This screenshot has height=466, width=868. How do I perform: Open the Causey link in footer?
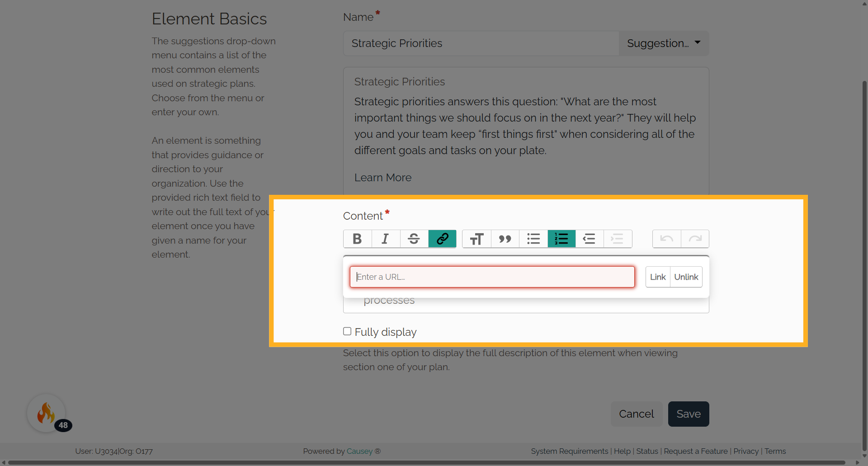[x=359, y=451]
